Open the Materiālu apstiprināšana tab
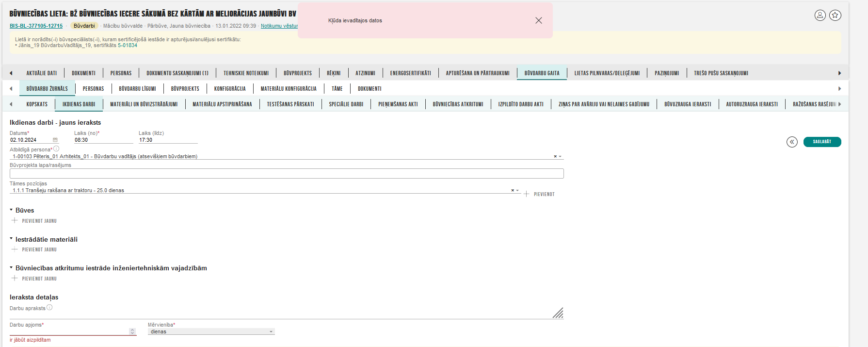 click(x=222, y=104)
